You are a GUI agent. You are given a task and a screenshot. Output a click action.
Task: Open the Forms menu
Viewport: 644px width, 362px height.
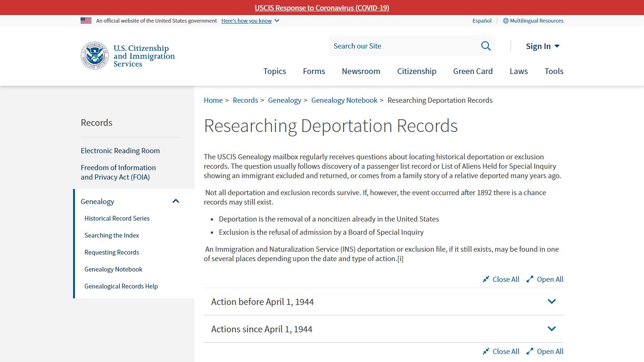[314, 71]
